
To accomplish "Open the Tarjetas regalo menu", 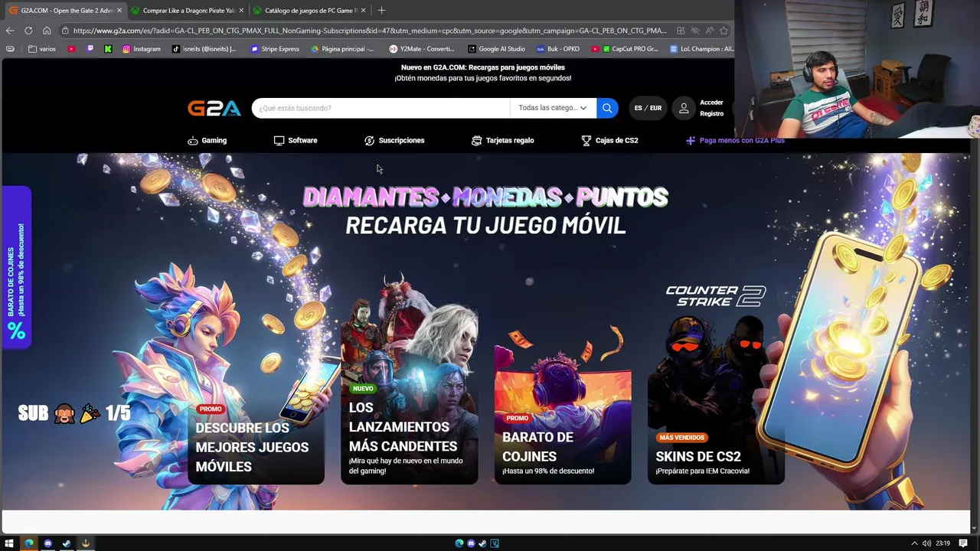I will click(503, 141).
